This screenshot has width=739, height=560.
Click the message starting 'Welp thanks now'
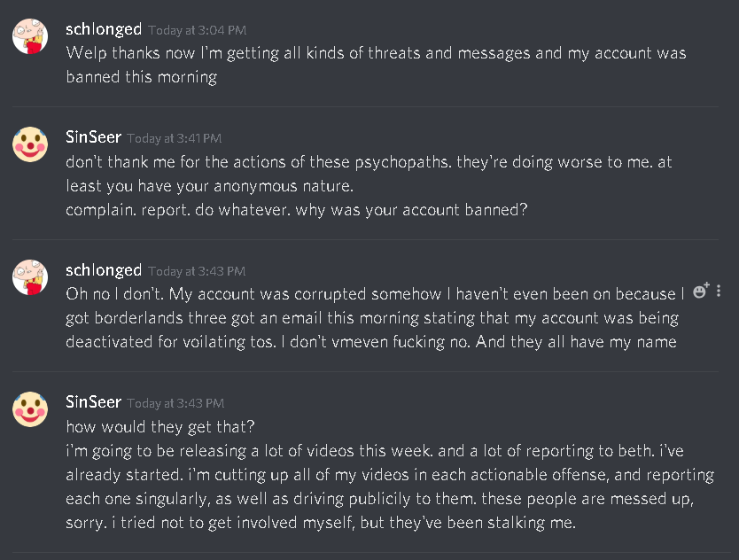[x=376, y=65]
